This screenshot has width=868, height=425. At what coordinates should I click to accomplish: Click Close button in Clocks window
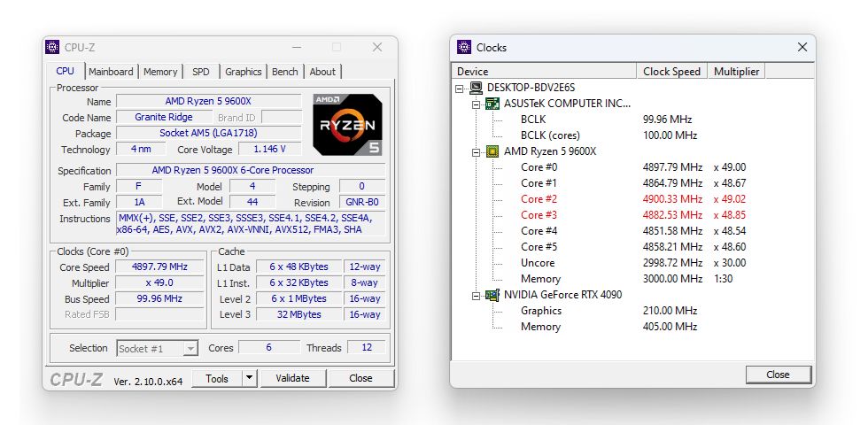coord(778,375)
